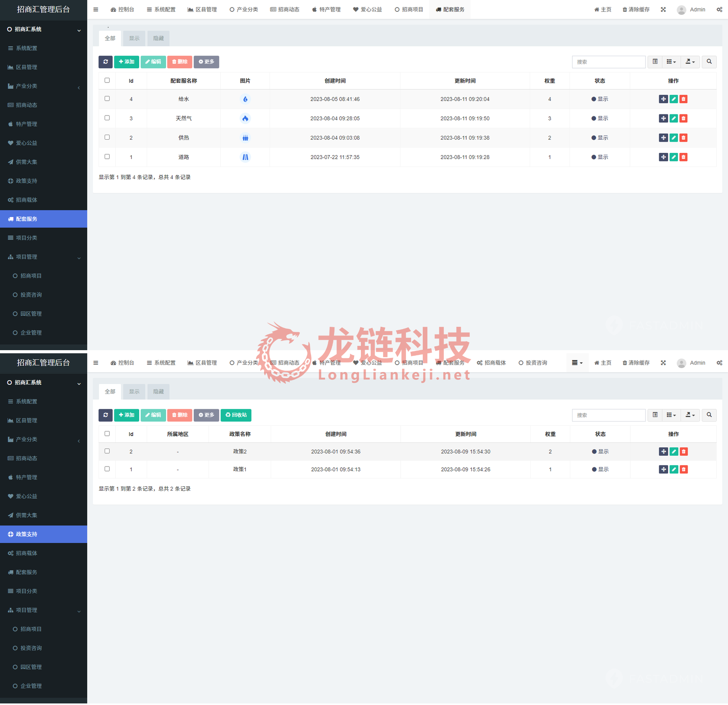Check the checkbox for row 政策1

107,469
